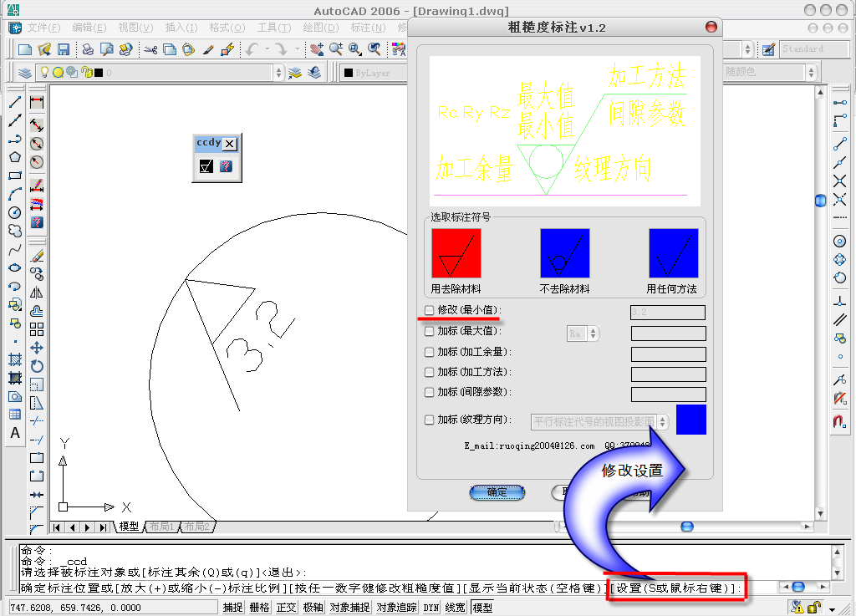Select the Line draw tool

(15, 102)
